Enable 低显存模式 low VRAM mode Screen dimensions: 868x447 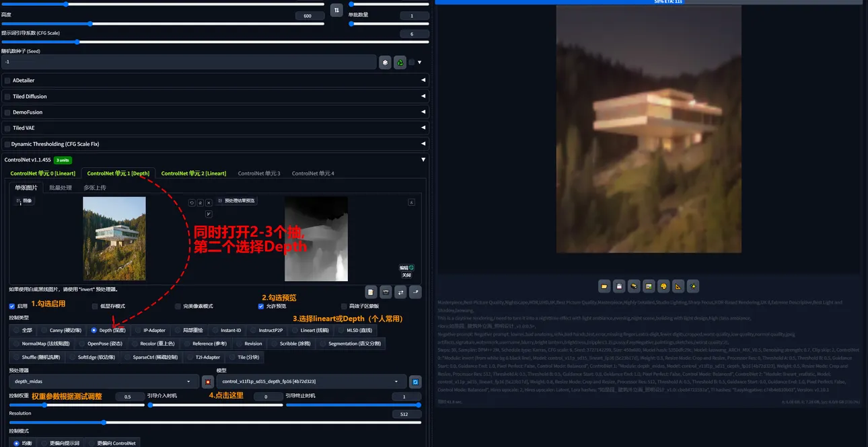click(95, 306)
